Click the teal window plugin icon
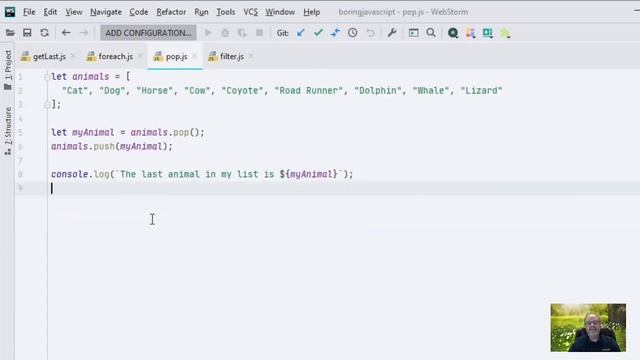Viewport: 640px width, 360px height. tap(488, 33)
